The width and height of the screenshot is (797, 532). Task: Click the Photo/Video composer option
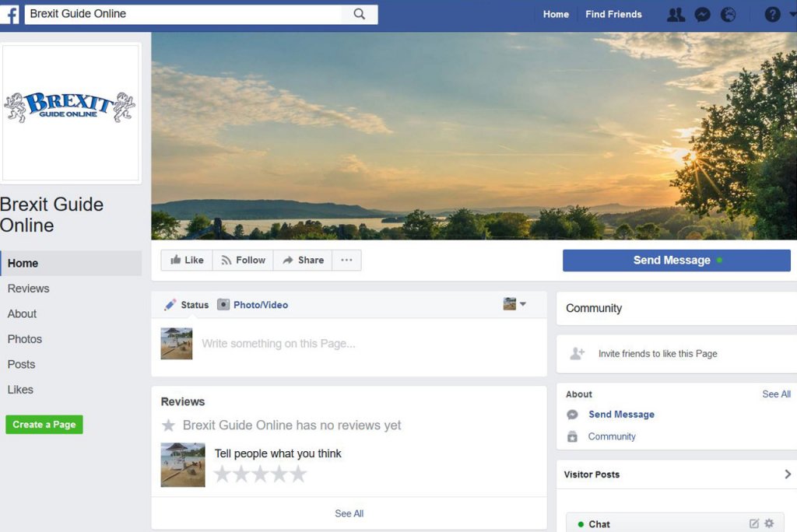253,305
